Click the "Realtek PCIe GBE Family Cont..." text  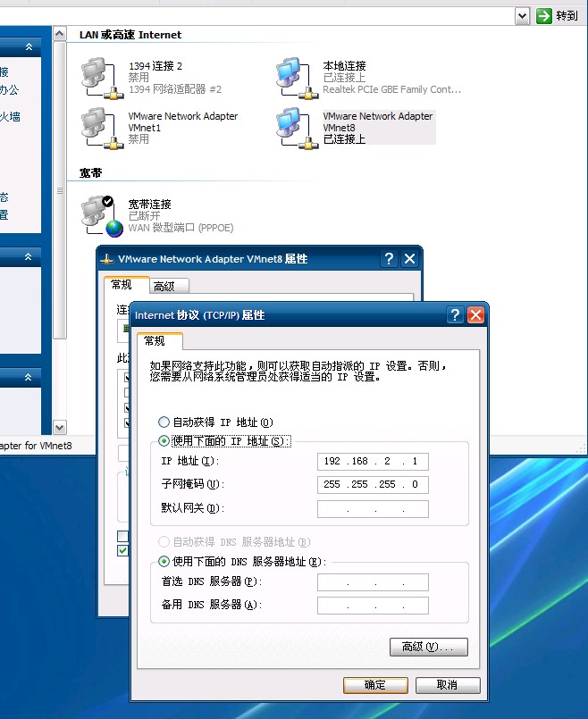[x=391, y=89]
